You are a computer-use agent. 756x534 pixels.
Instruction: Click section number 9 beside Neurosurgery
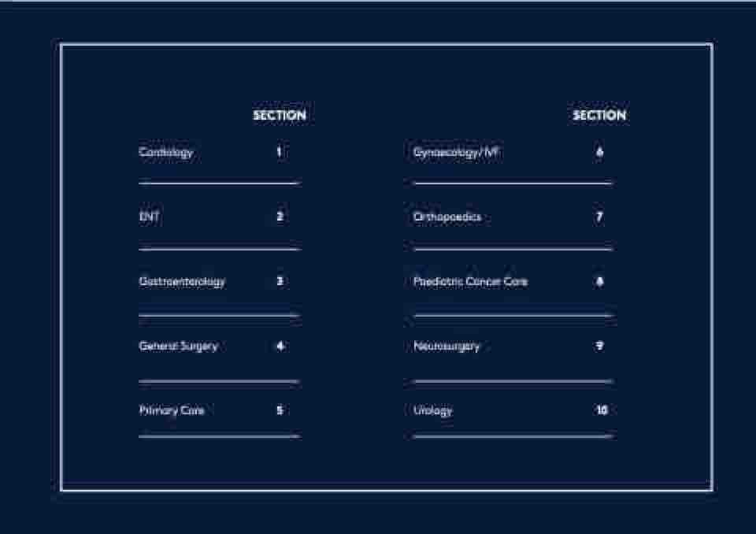coord(599,346)
